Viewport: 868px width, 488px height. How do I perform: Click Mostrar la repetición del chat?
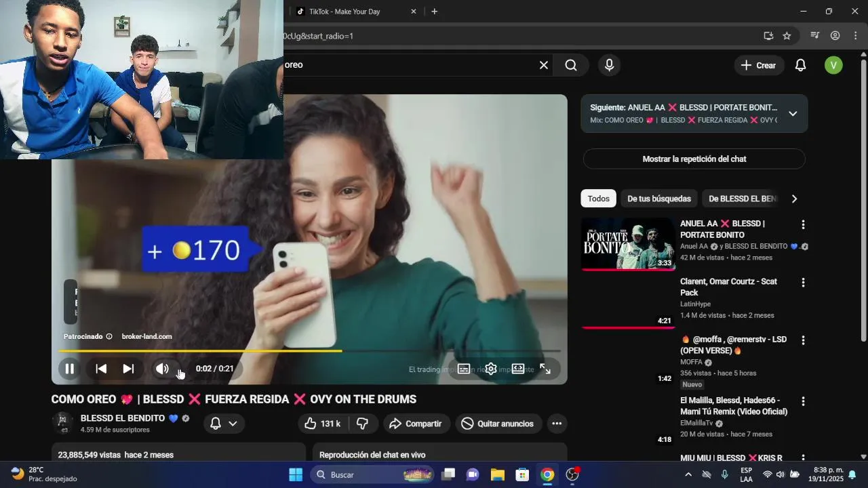pyautogui.click(x=694, y=159)
